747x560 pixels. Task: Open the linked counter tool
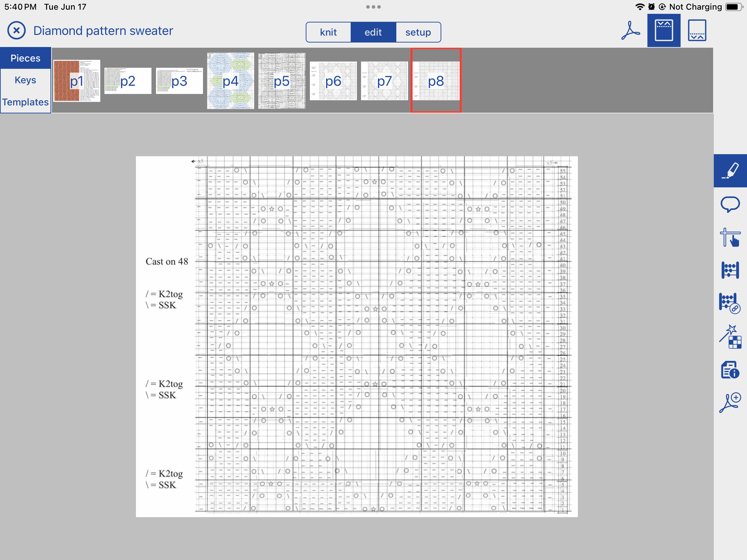click(x=730, y=304)
